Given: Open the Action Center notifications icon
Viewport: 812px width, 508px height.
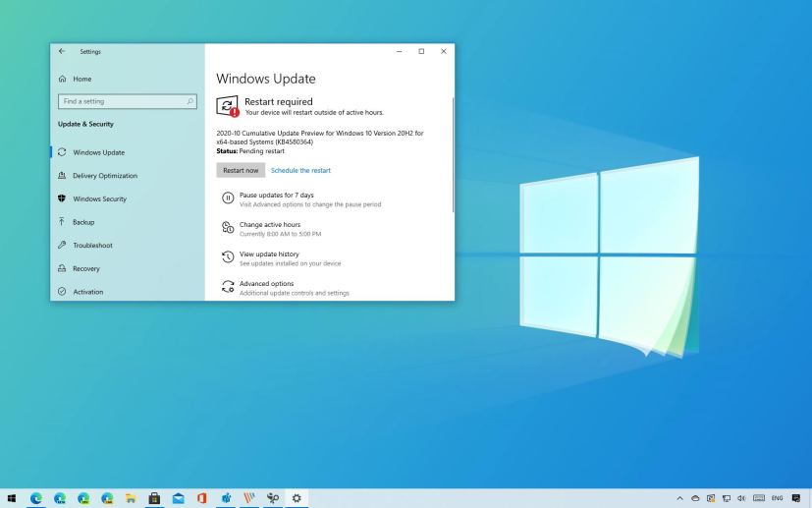Looking at the screenshot, I should [796, 498].
